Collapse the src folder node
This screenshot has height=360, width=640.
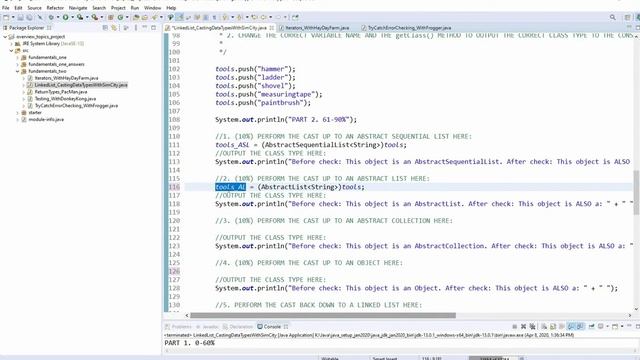coord(11,51)
